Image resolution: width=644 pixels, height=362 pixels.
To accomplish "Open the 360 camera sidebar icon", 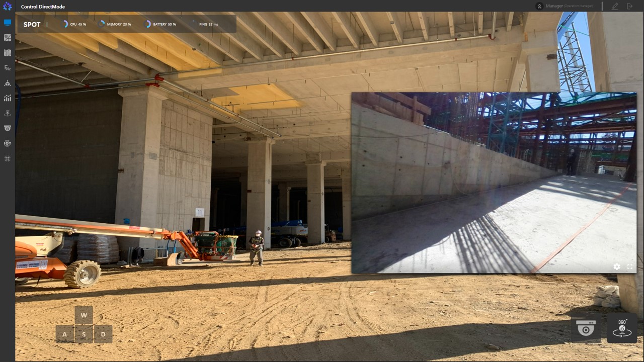I will coord(7,113).
